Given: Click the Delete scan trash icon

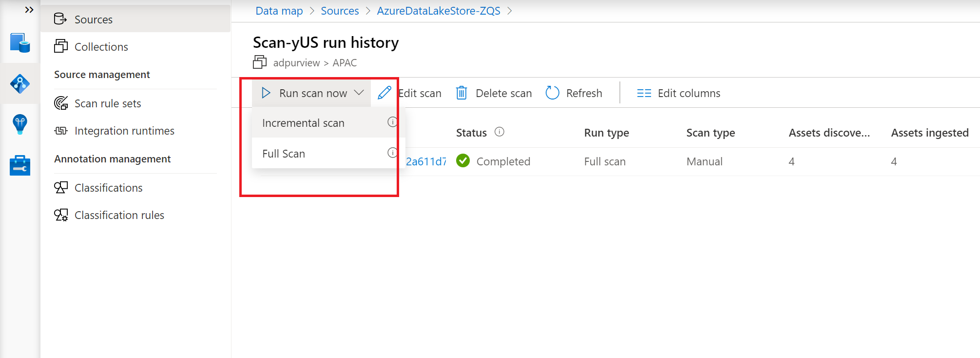Looking at the screenshot, I should tap(461, 93).
